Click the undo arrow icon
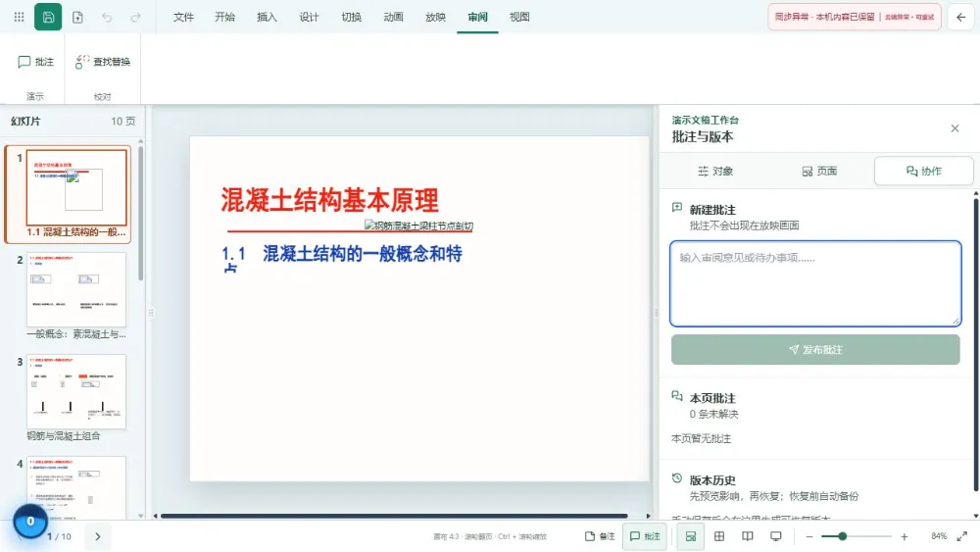 tap(107, 17)
